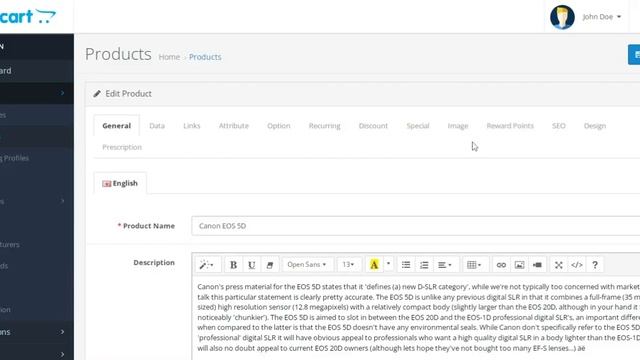Insert an unordered bullet list
This screenshot has width=640, height=360.
(x=406, y=265)
